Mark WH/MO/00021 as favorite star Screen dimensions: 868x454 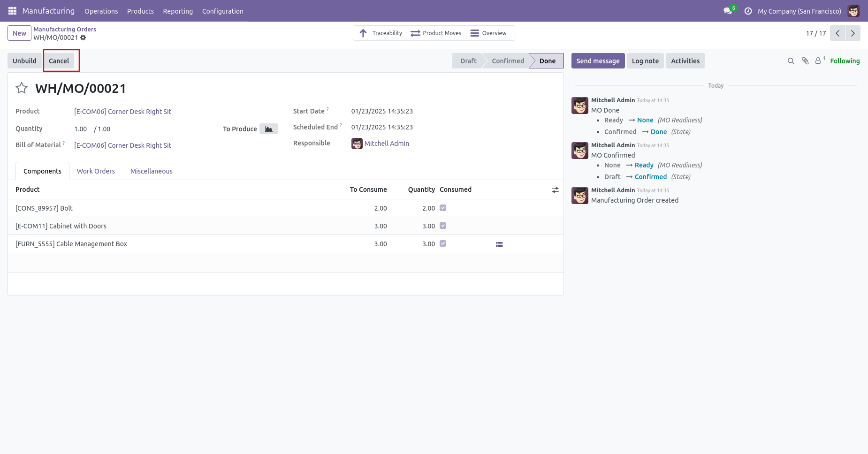[22, 88]
